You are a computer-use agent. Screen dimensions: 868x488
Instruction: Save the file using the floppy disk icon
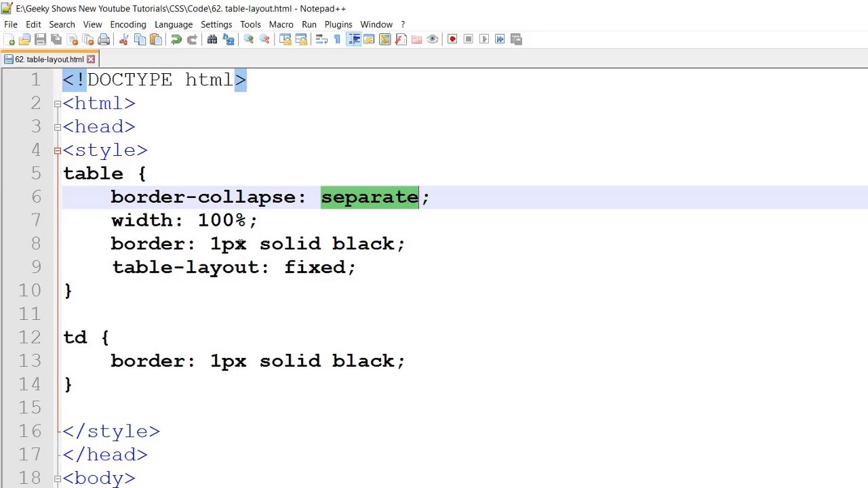40,39
